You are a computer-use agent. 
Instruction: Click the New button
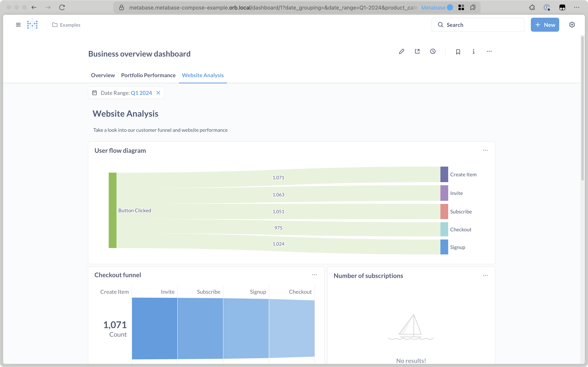point(545,25)
